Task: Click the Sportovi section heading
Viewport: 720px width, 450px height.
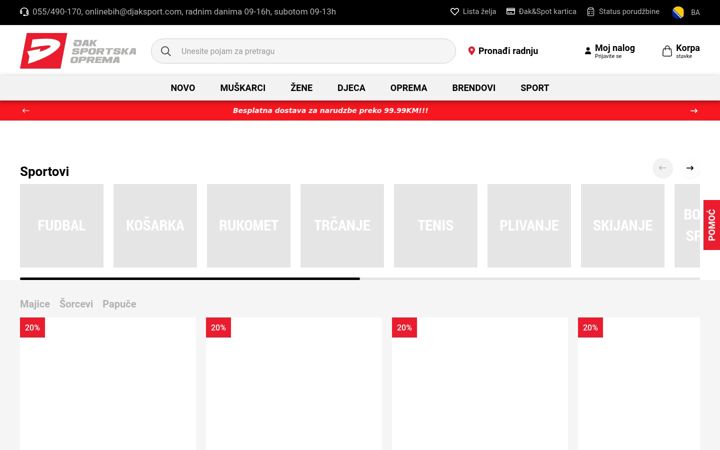Action: (45, 171)
